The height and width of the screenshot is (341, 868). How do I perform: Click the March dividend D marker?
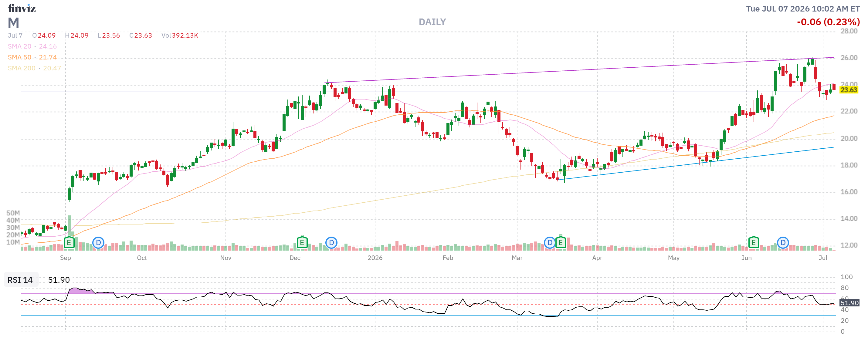coord(550,242)
